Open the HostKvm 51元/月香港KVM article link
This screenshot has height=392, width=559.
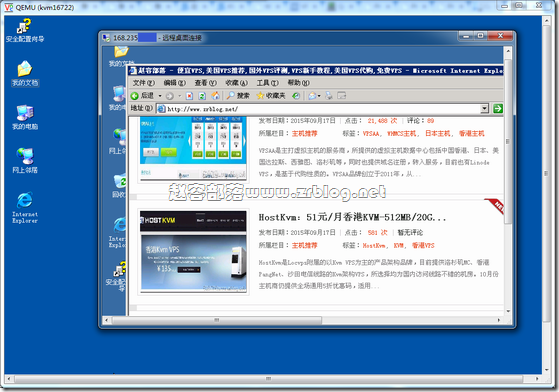coord(352,217)
